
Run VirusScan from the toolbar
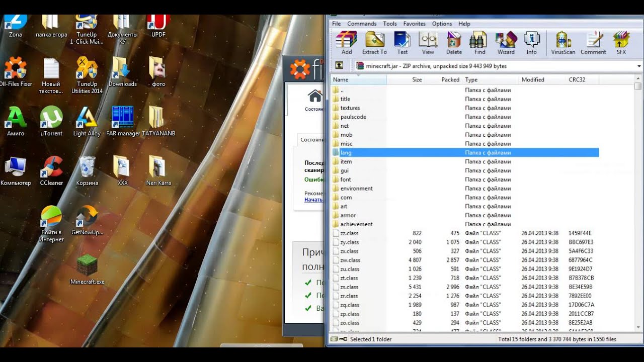coord(563,43)
